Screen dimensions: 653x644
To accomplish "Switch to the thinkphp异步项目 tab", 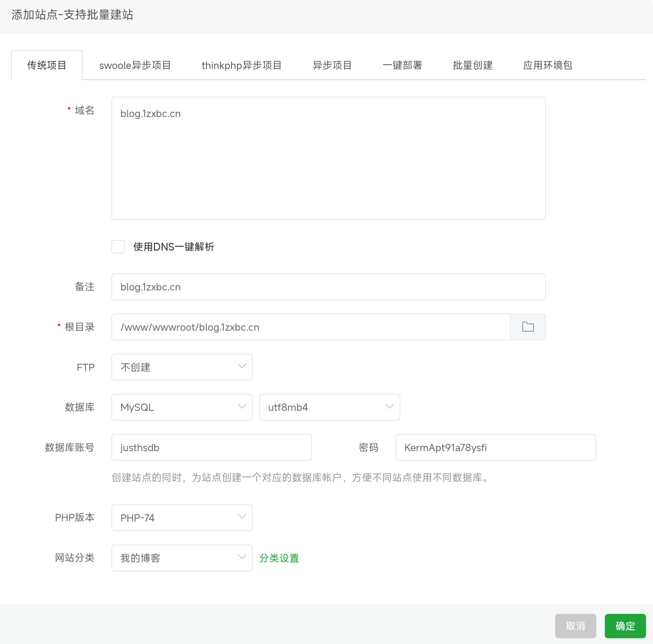I will coord(241,65).
